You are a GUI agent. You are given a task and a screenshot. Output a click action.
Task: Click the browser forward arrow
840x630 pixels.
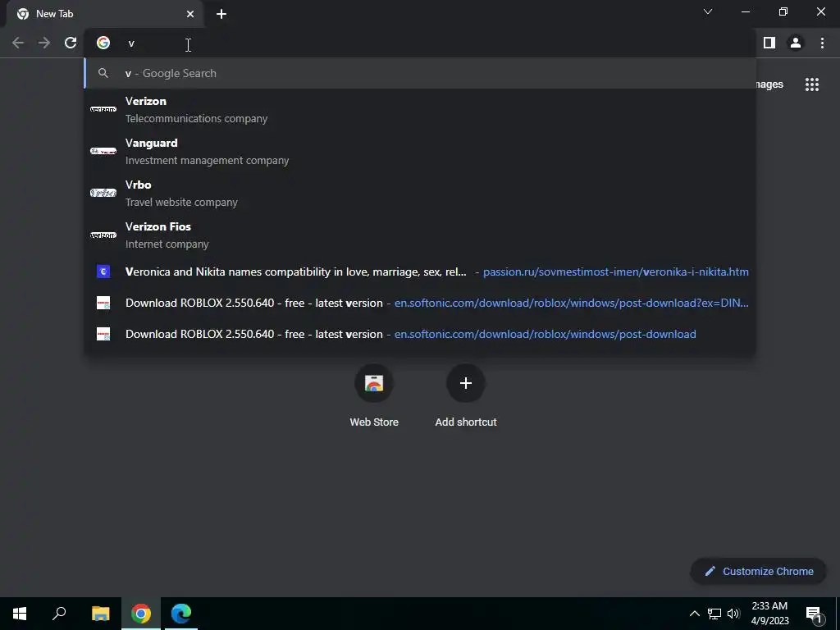[44, 43]
